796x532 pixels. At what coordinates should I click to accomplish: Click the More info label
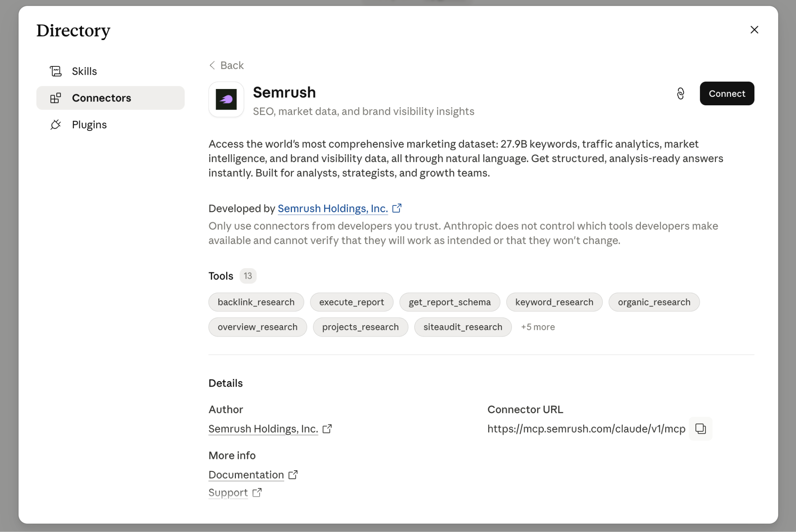[x=232, y=455]
